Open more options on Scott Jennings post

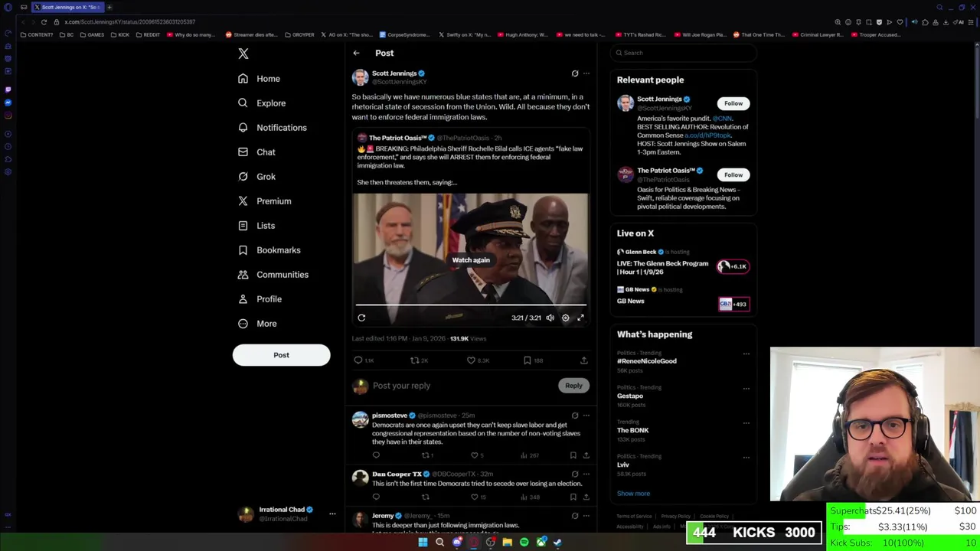(586, 73)
